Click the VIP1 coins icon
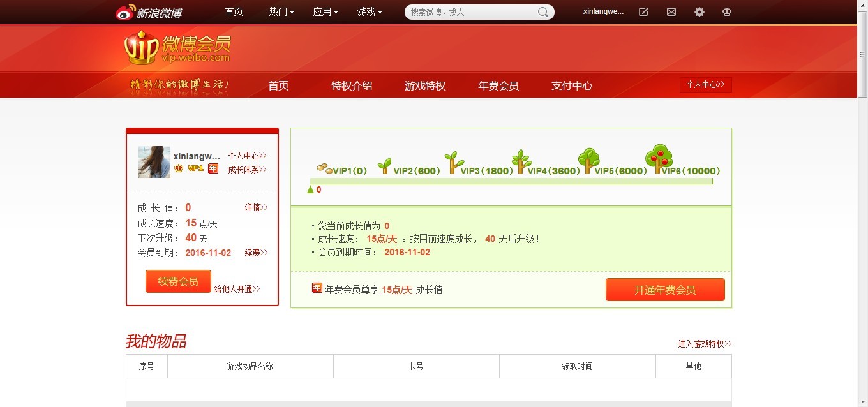The height and width of the screenshot is (407, 868). click(325, 168)
